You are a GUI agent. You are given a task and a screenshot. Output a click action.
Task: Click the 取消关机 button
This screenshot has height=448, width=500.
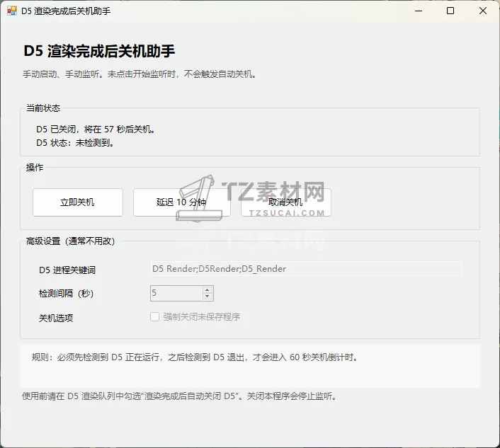[x=285, y=202]
